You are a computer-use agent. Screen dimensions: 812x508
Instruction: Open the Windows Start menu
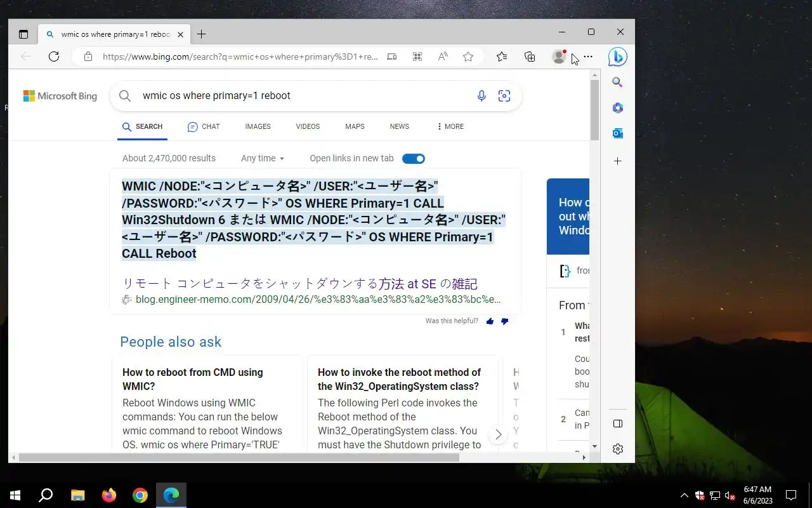[15, 495]
